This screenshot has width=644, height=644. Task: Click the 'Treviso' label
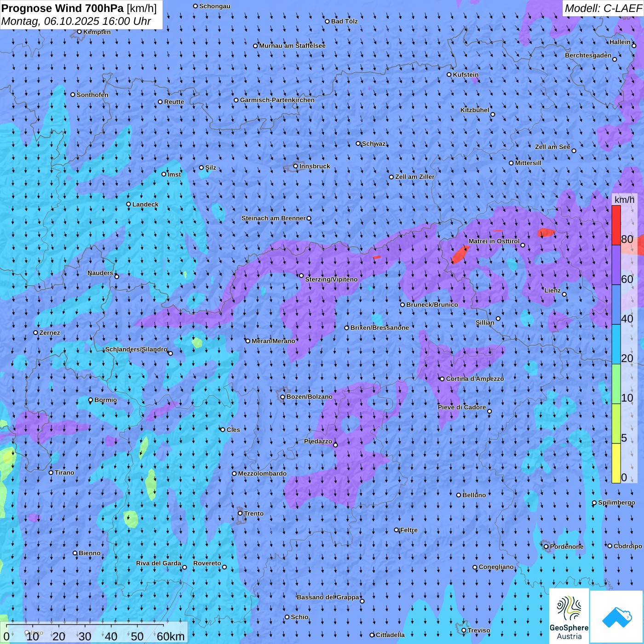[479, 630]
